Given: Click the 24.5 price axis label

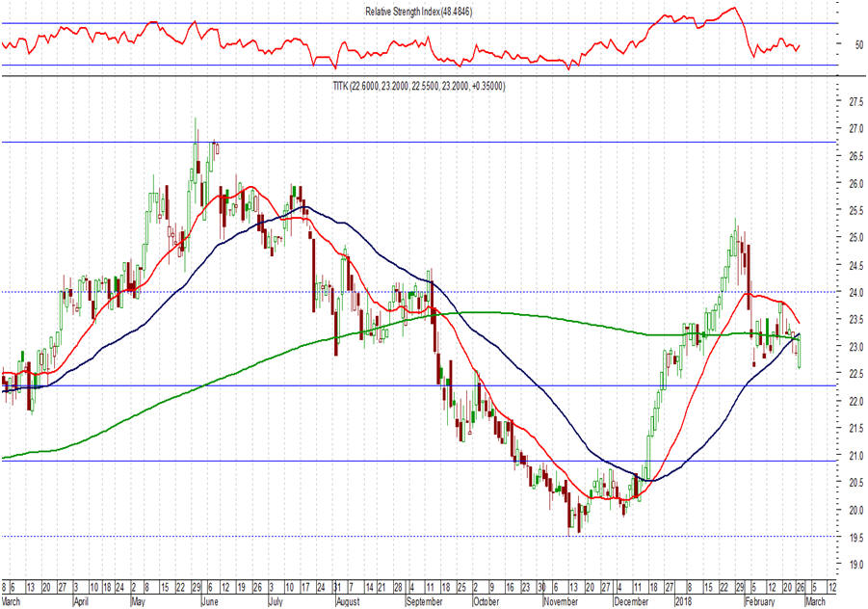Looking at the screenshot, I should [x=855, y=265].
